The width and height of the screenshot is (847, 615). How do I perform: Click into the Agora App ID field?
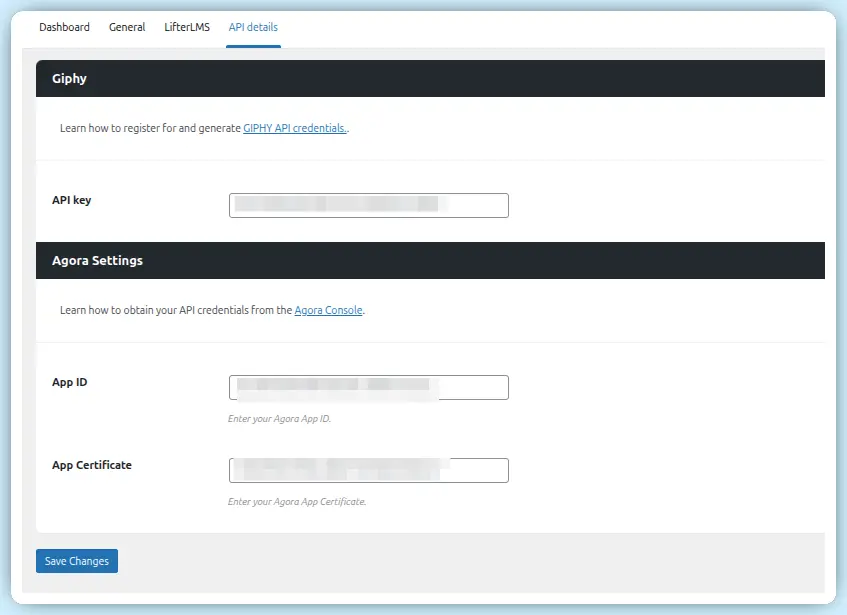[368, 387]
